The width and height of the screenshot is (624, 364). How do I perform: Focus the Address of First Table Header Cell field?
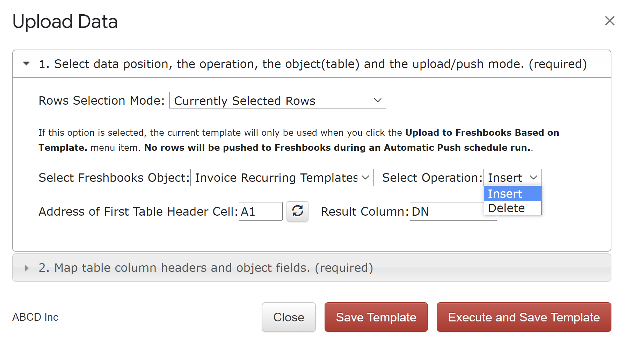tap(261, 211)
